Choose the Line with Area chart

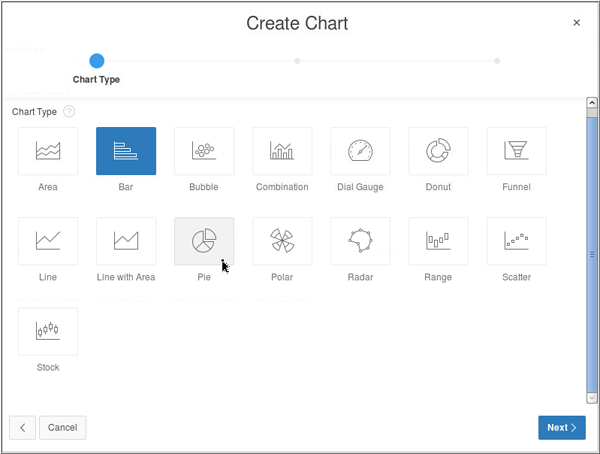(x=126, y=241)
